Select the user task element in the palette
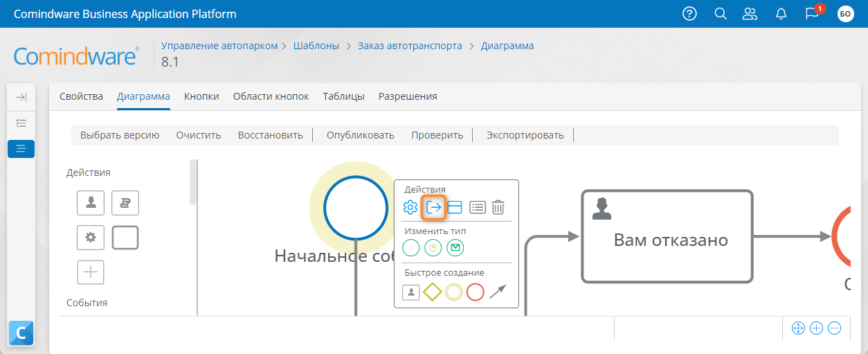 [90, 202]
